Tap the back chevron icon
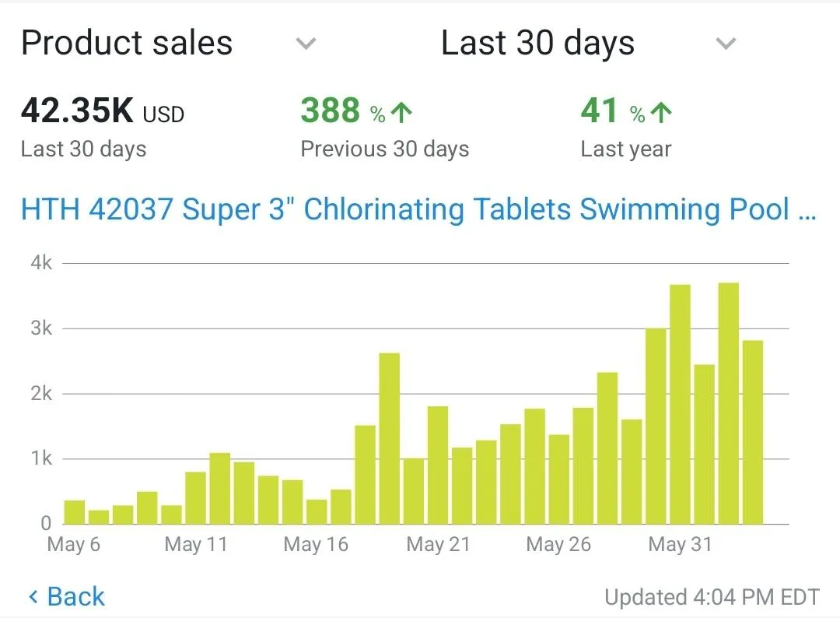 click(33, 598)
